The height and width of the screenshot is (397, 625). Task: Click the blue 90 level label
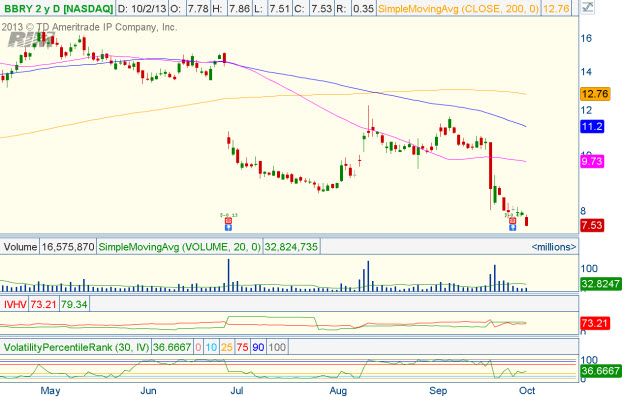point(258,347)
